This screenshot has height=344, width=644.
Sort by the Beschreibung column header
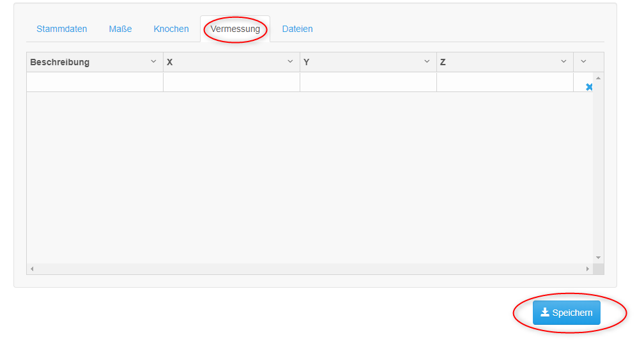59,62
